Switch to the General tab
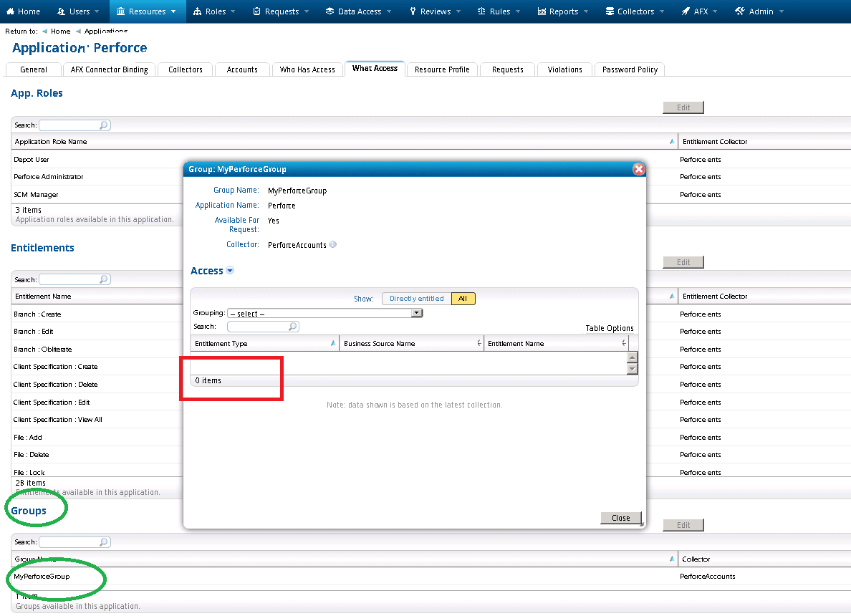 point(34,70)
